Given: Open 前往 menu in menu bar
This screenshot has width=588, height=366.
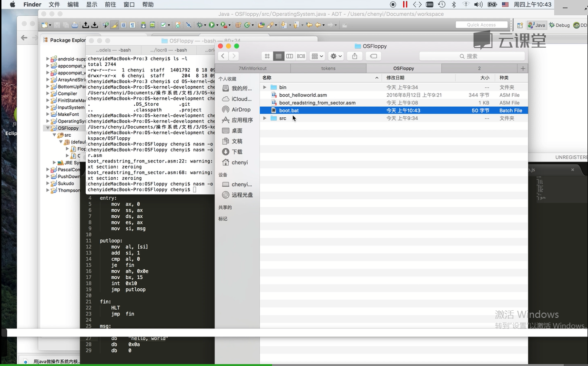Looking at the screenshot, I should click(110, 4).
